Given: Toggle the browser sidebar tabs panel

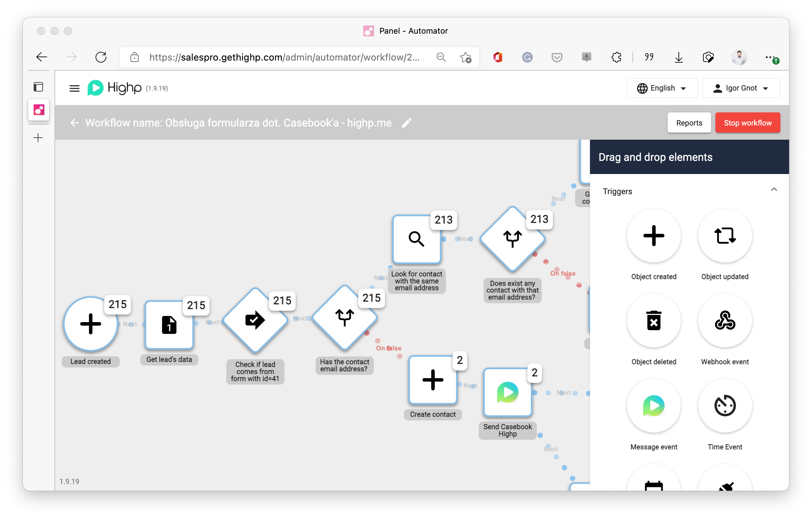Looking at the screenshot, I should pos(38,87).
